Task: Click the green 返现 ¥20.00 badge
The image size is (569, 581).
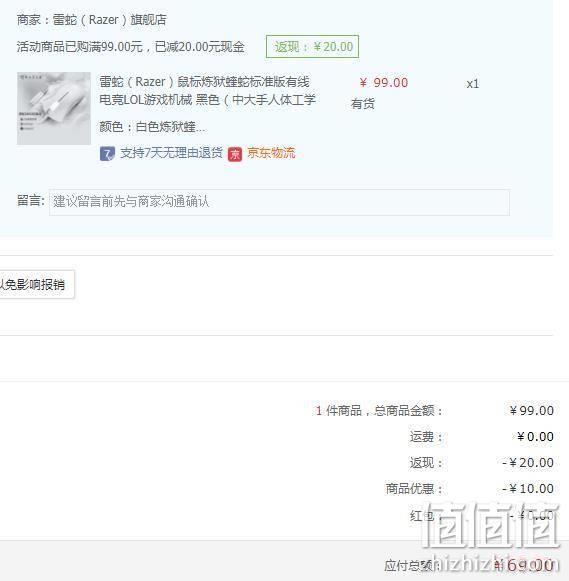Action: (x=312, y=47)
